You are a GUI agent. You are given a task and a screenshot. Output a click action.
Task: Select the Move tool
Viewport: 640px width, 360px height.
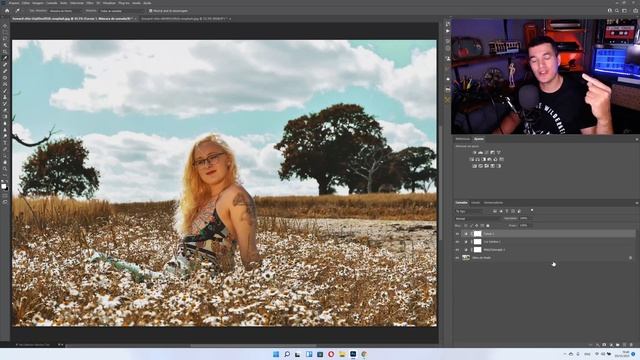(x=5, y=26)
